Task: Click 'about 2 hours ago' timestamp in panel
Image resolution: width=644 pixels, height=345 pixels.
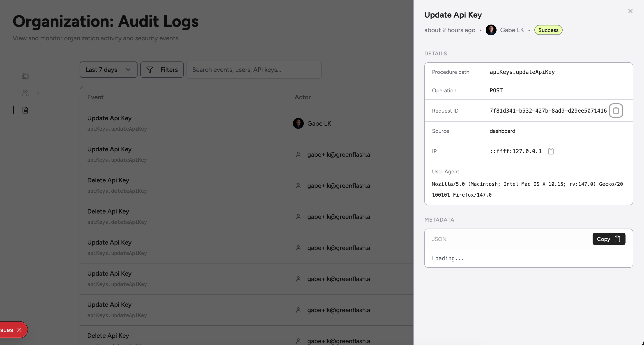Action: [449, 30]
